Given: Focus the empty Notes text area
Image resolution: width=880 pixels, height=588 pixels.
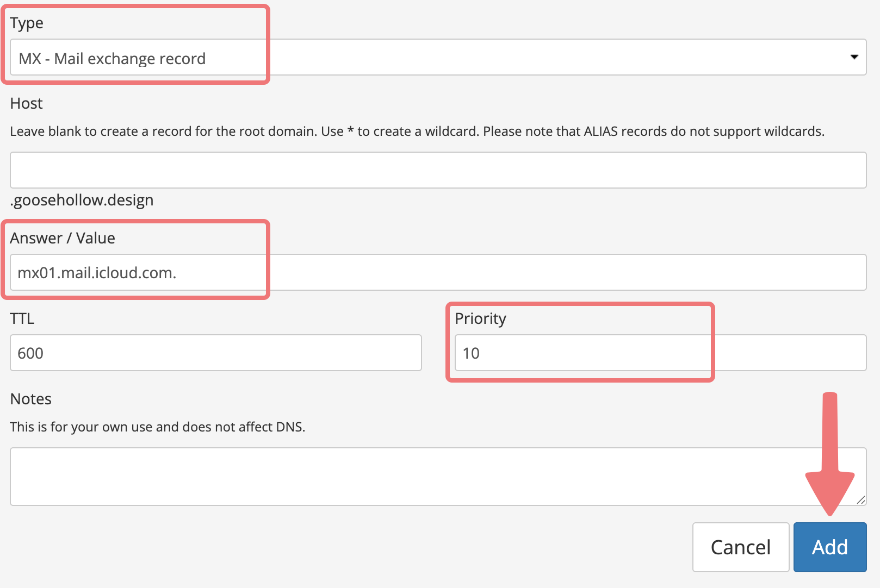Looking at the screenshot, I should click(438, 477).
